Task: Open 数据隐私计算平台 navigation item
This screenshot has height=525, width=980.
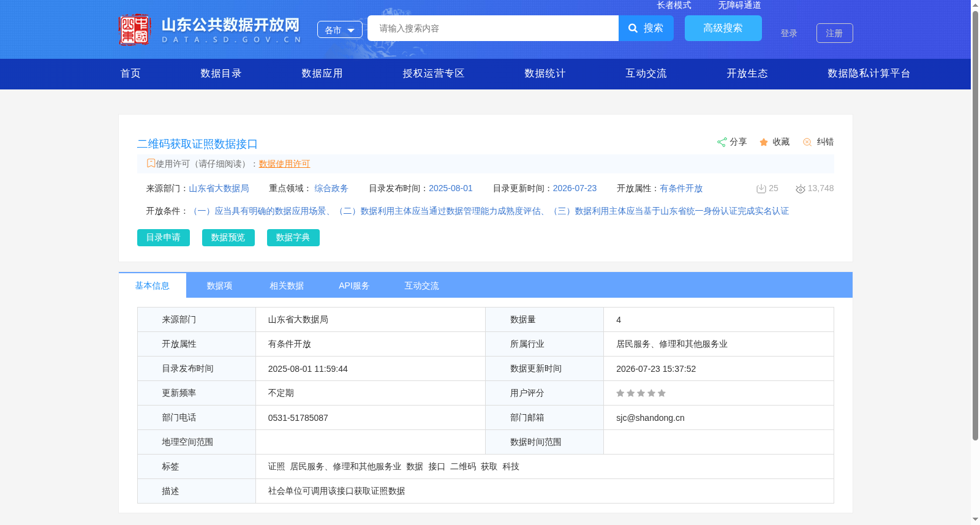Action: (869, 74)
